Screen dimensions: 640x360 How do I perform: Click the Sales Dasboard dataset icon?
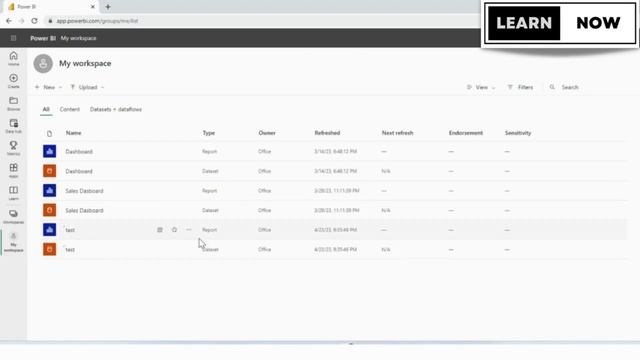[49, 210]
